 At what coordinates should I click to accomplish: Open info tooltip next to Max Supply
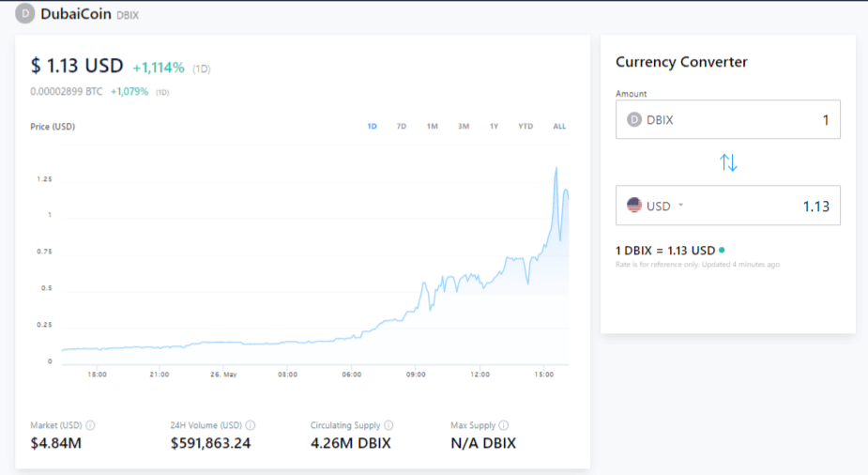coord(503,425)
